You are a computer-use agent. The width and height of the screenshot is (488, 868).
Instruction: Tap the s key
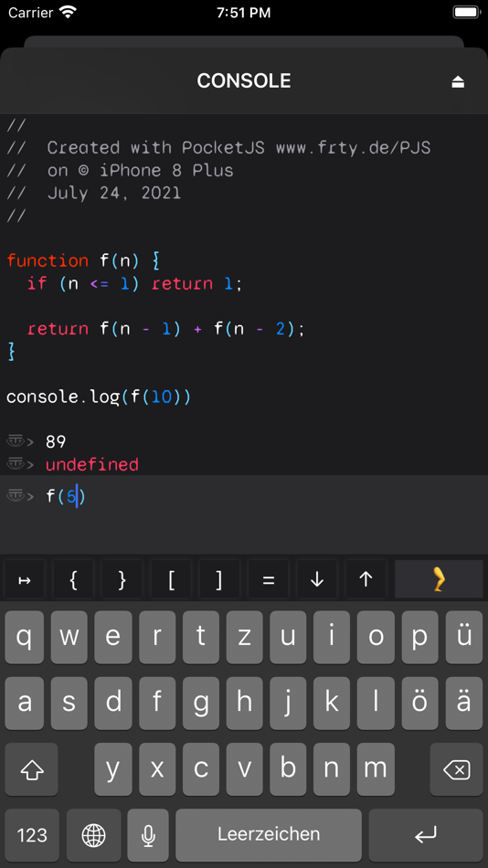click(69, 703)
